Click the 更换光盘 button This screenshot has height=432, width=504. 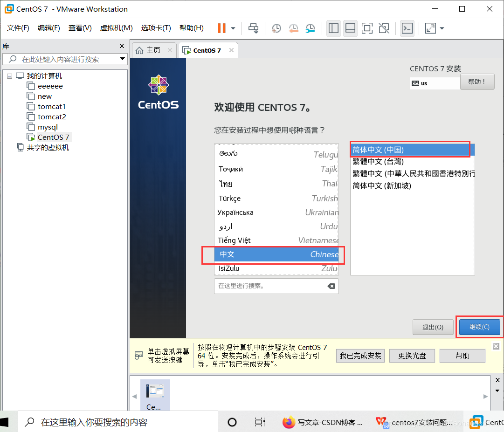(x=412, y=356)
